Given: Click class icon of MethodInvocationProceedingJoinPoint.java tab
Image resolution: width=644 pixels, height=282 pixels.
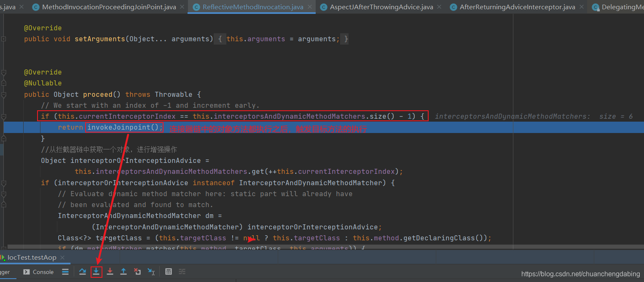Looking at the screenshot, I should (36, 7).
